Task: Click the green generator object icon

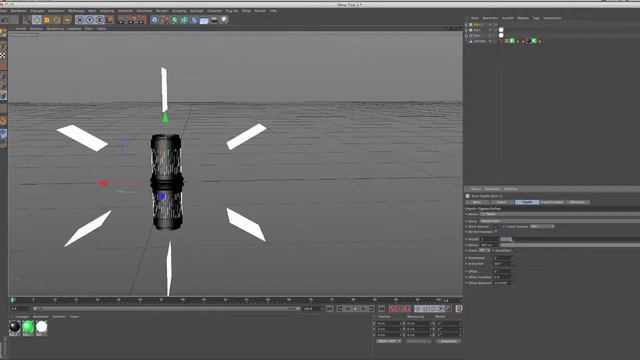Action: (x=174, y=20)
